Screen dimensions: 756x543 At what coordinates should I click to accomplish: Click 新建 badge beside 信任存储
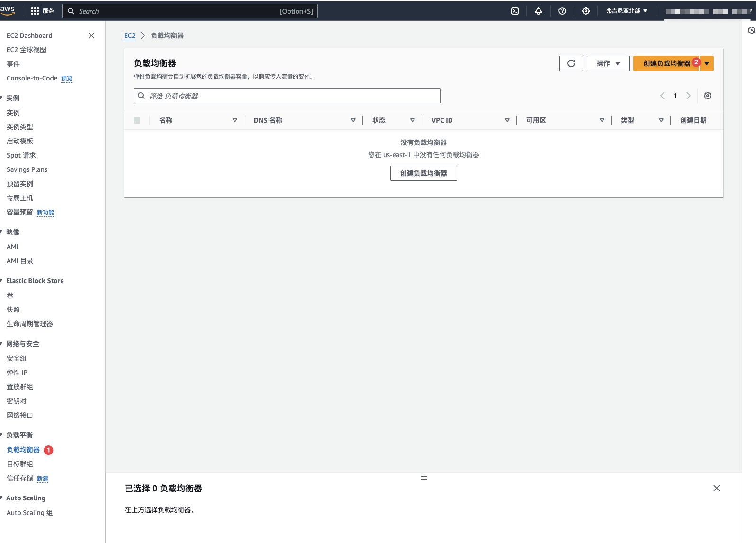pos(43,479)
